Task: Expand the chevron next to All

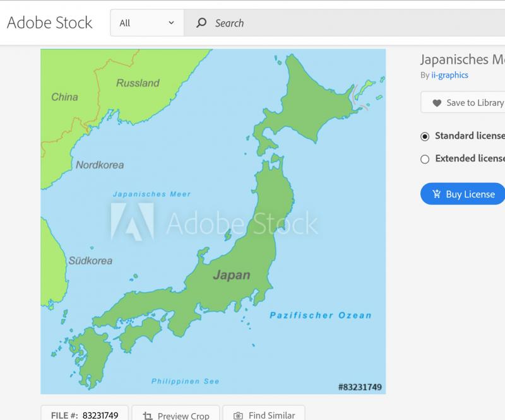Action: coord(171,23)
